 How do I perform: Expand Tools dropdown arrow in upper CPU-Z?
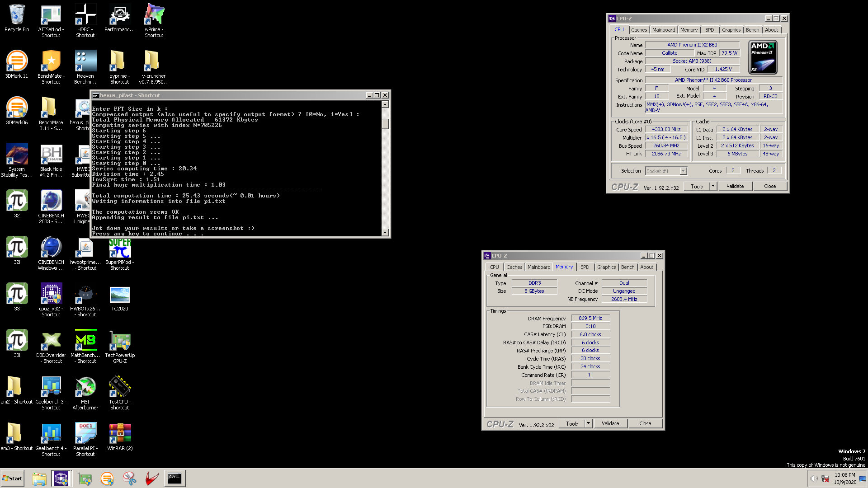(713, 186)
